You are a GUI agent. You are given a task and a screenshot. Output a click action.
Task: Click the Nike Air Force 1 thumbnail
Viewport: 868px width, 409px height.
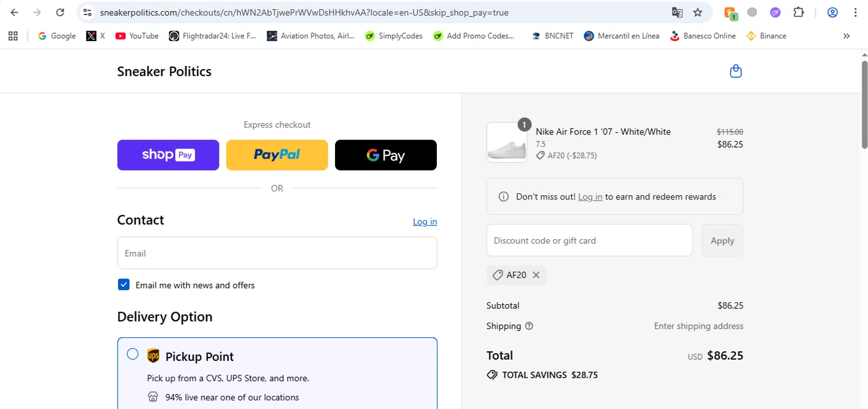point(507,143)
